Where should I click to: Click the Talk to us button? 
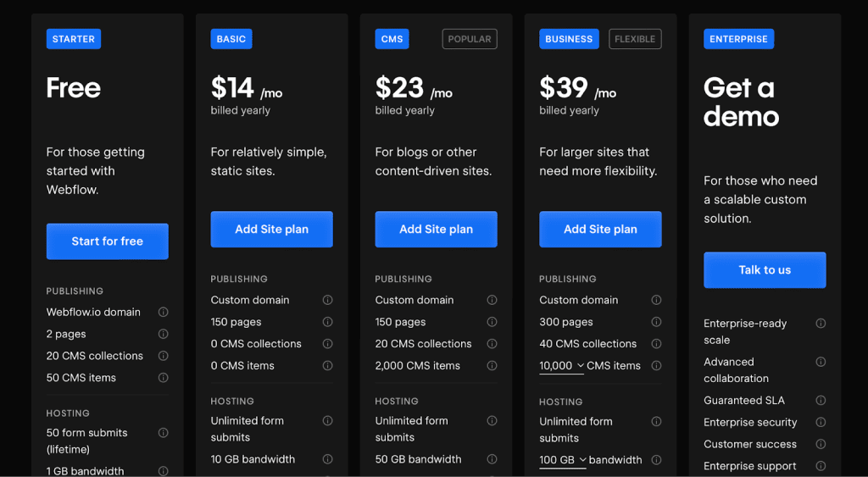[765, 270]
